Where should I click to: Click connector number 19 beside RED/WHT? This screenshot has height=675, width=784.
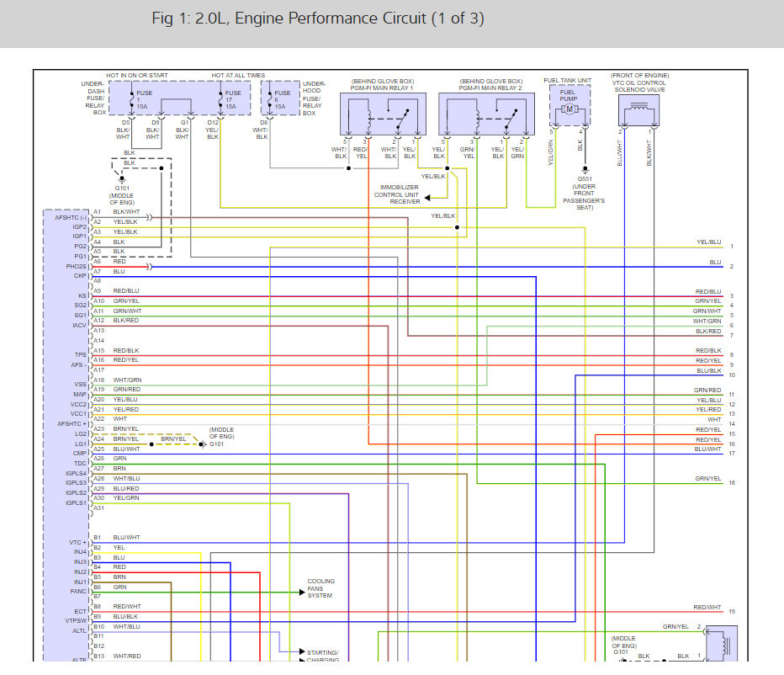pyautogui.click(x=732, y=611)
